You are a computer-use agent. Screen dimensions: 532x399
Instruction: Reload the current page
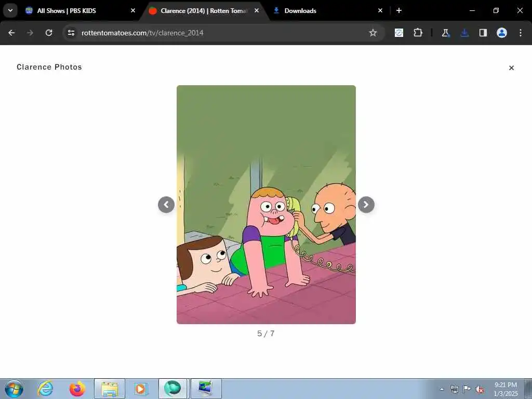tap(49, 33)
